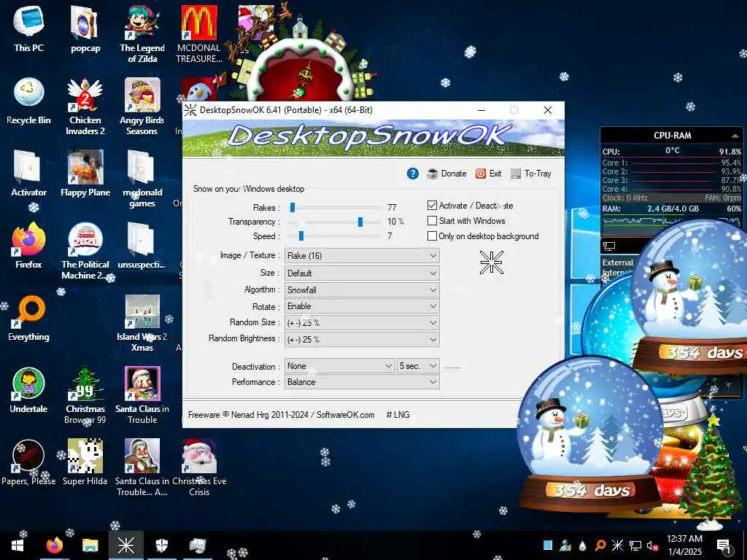
Task: Click the DesktopSnowOK title bar snowflake icon
Action: [190, 110]
